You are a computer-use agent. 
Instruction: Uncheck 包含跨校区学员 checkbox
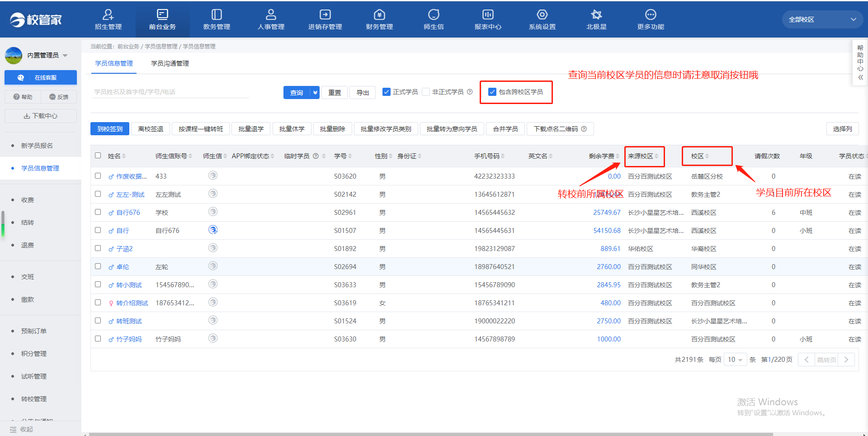(x=492, y=92)
